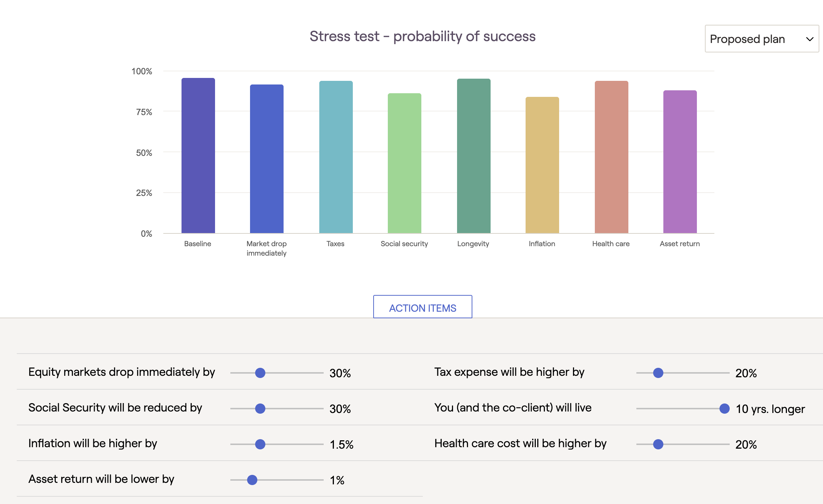Select the Health care cost slider handle
This screenshot has height=504, width=823.
(x=658, y=444)
